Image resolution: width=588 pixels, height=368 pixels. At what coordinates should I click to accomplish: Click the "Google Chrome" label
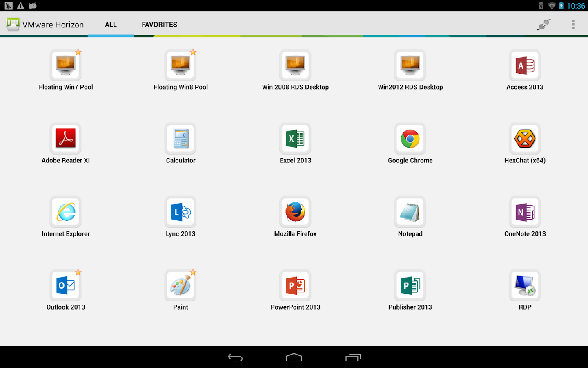[410, 161]
